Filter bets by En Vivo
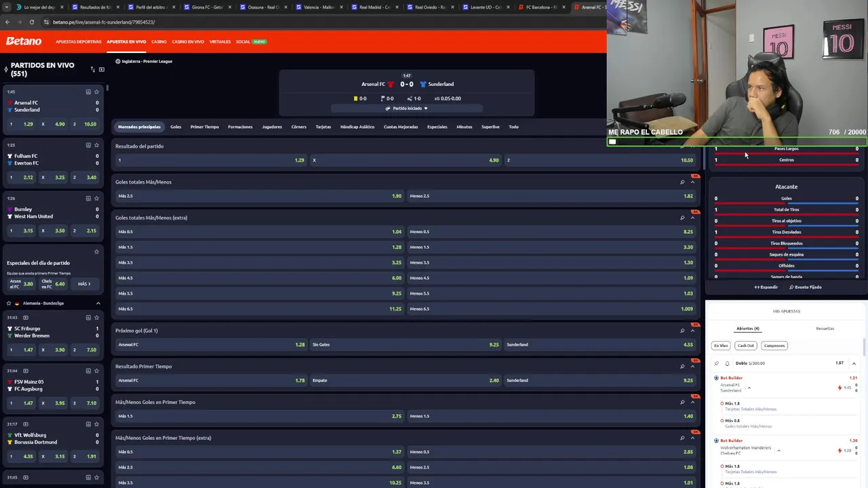Image resolution: width=868 pixels, height=488 pixels. [x=721, y=346]
